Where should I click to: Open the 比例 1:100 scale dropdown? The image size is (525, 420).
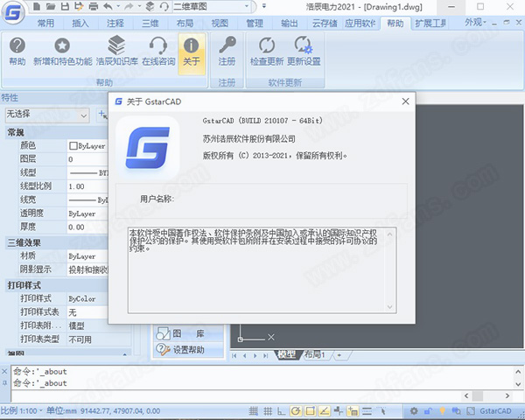22,410
